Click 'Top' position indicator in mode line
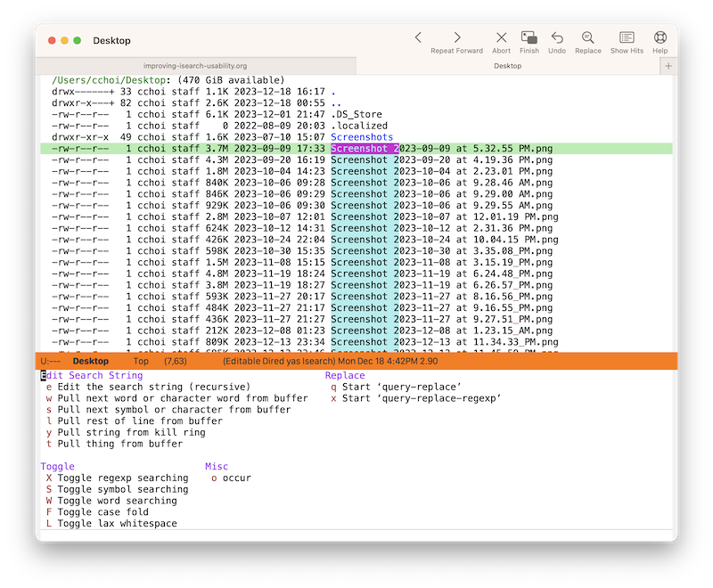Screen dimensions: 713x588 (141, 361)
